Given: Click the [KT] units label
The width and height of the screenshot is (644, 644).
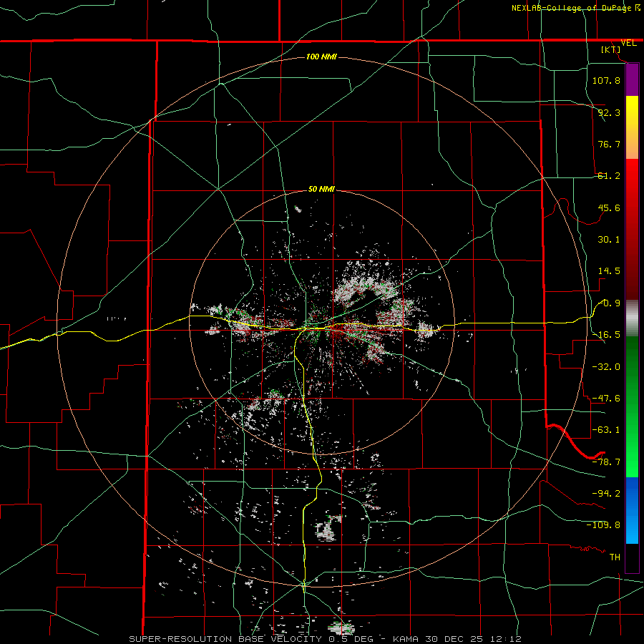Looking at the screenshot, I should tap(611, 50).
